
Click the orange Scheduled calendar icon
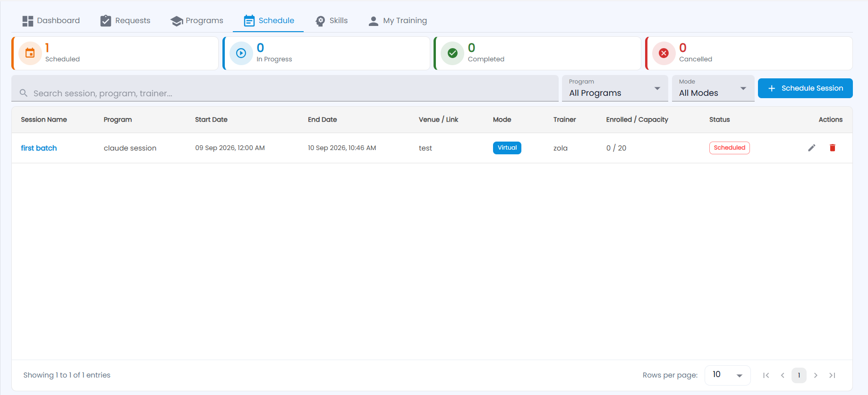pos(30,53)
